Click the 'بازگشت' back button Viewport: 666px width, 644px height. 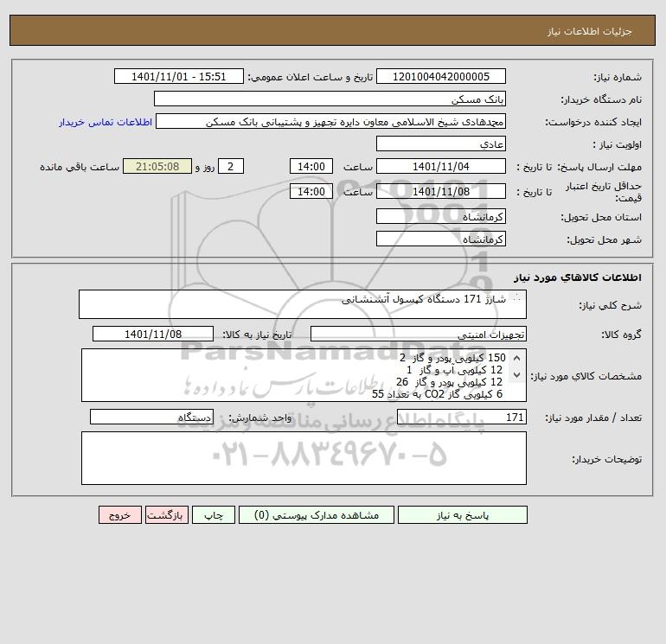coord(166,515)
